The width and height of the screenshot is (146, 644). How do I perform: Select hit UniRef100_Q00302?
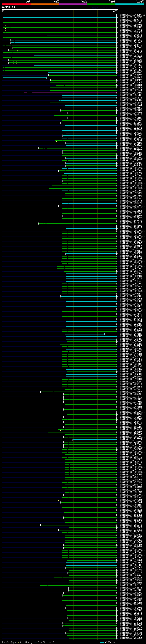tap(131, 120)
